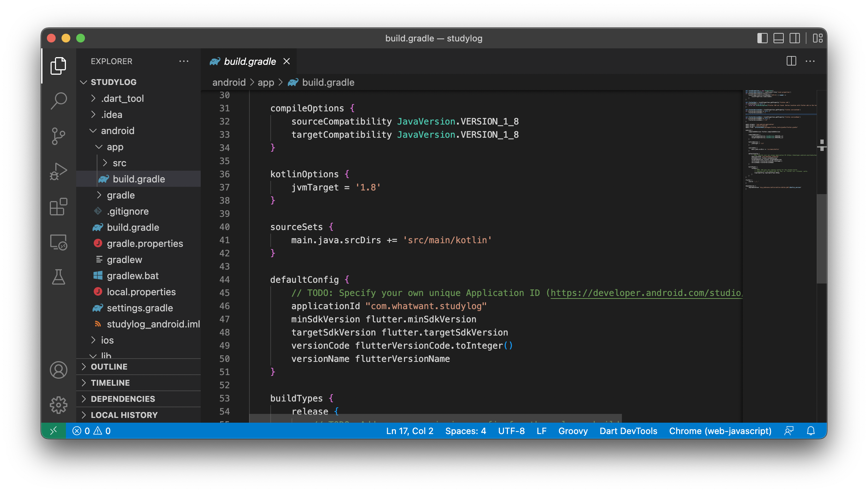Toggle Primary Side Bar layout button
This screenshot has width=868, height=493.
point(762,38)
